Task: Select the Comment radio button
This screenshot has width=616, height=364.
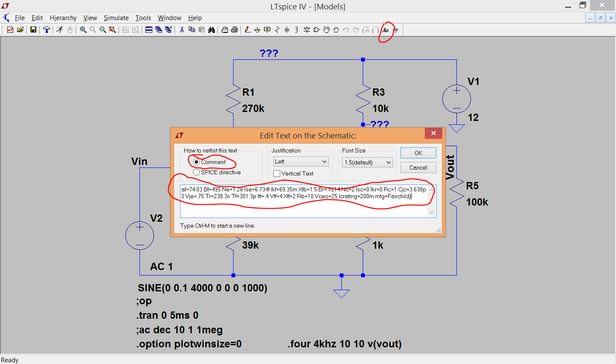Action: point(196,162)
